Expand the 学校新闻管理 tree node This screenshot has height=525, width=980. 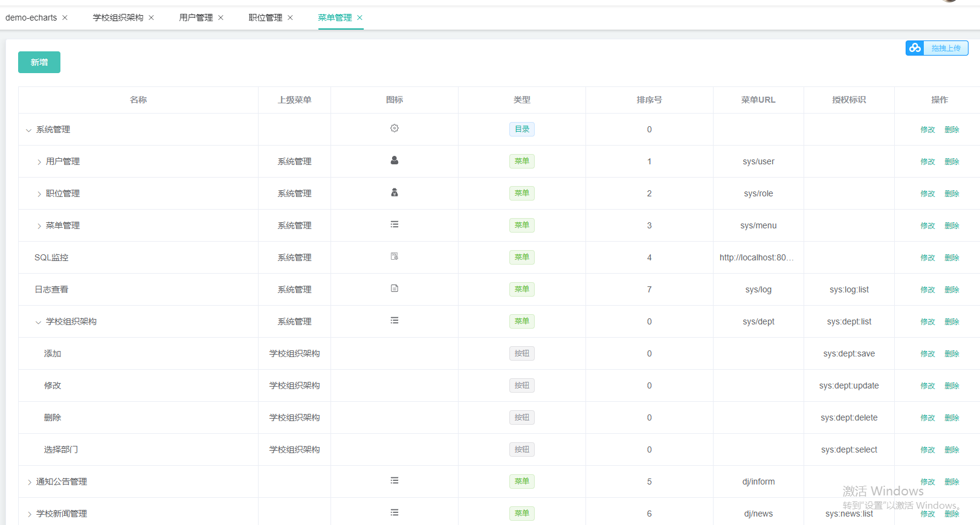pos(29,514)
